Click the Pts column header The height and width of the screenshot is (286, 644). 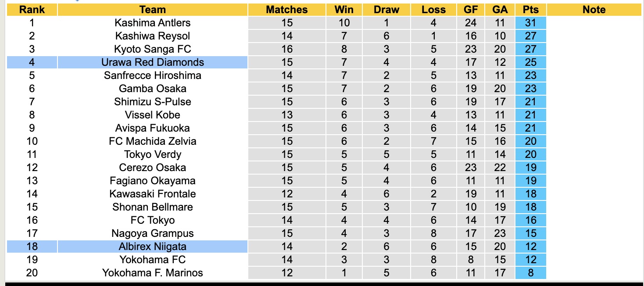pyautogui.click(x=531, y=10)
